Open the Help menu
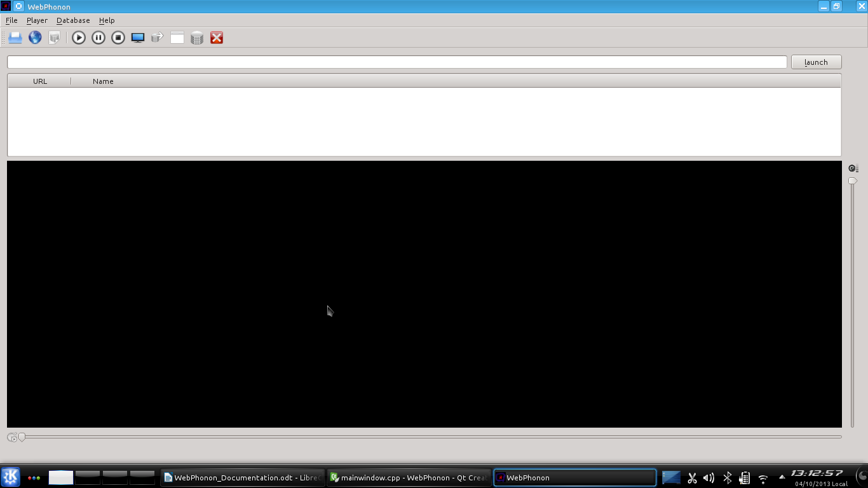Screen dimensions: 868x488 (107, 20)
